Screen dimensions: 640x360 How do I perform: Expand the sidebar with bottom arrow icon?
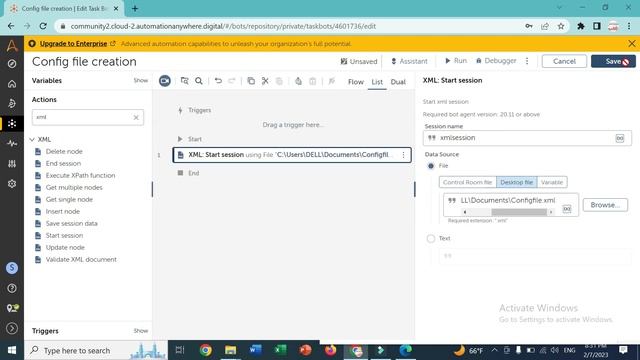point(12,328)
